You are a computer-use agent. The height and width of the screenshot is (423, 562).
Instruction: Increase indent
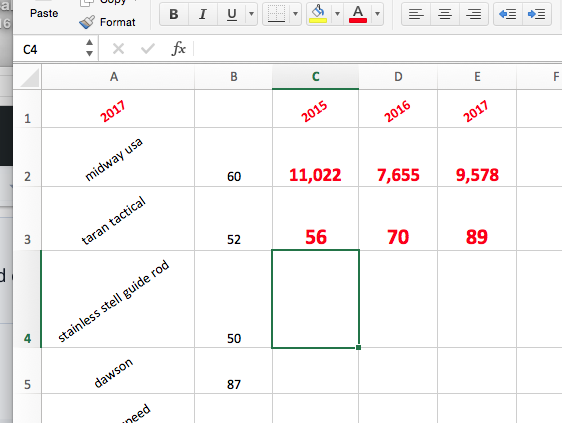click(537, 14)
